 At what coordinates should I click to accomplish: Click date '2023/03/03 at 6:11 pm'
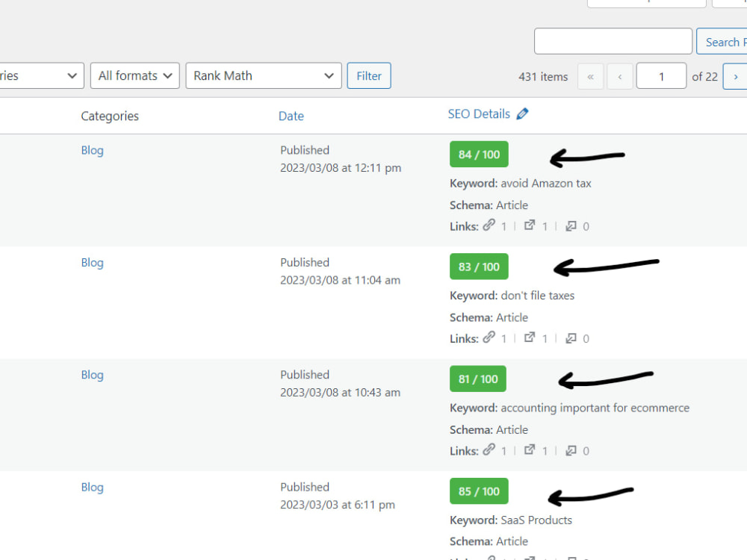pyautogui.click(x=338, y=505)
